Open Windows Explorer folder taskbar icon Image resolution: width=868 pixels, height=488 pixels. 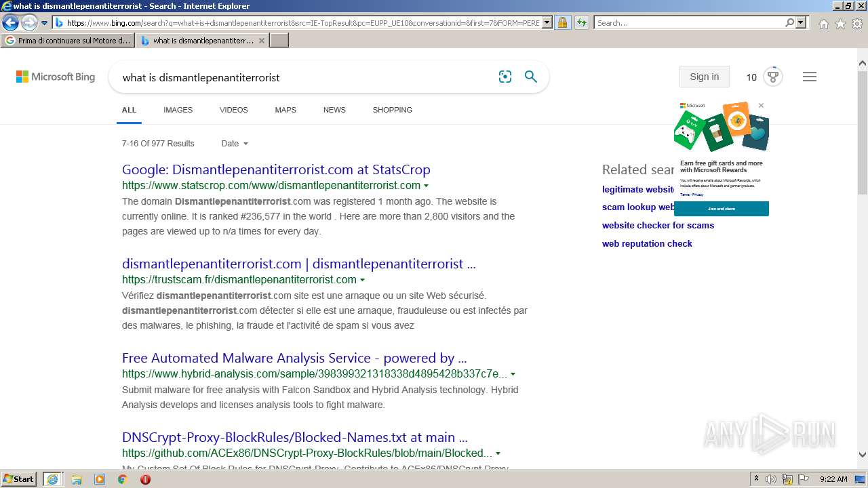coord(77,479)
